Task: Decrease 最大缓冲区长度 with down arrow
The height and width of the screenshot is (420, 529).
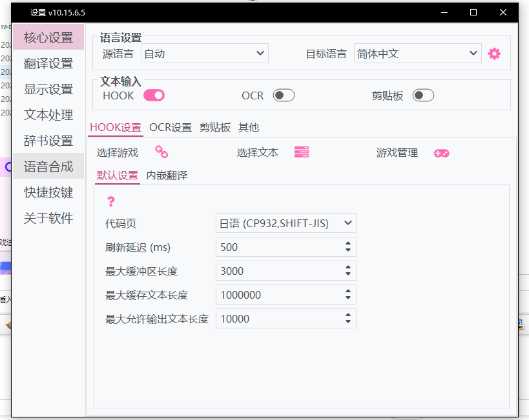Action: 348,274
